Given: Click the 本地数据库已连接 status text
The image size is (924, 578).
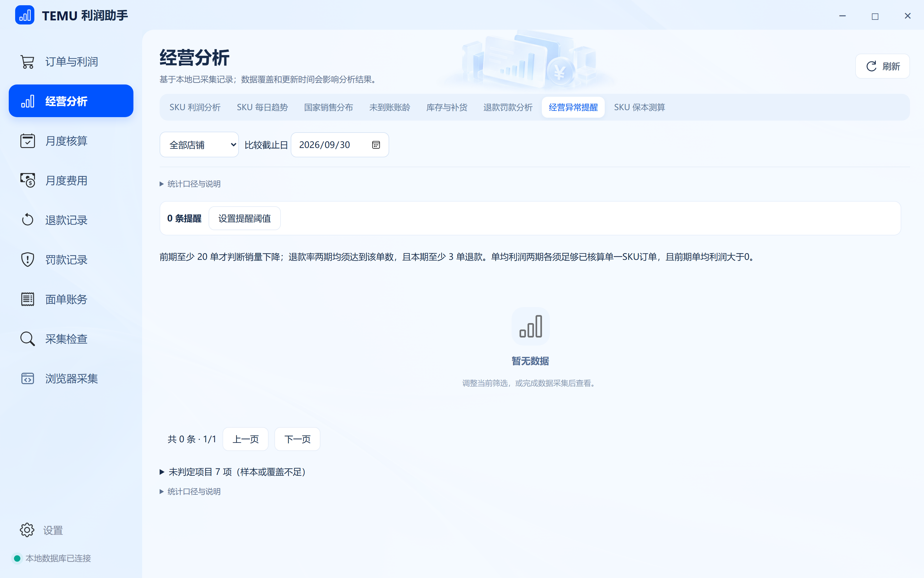Looking at the screenshot, I should coord(58,558).
